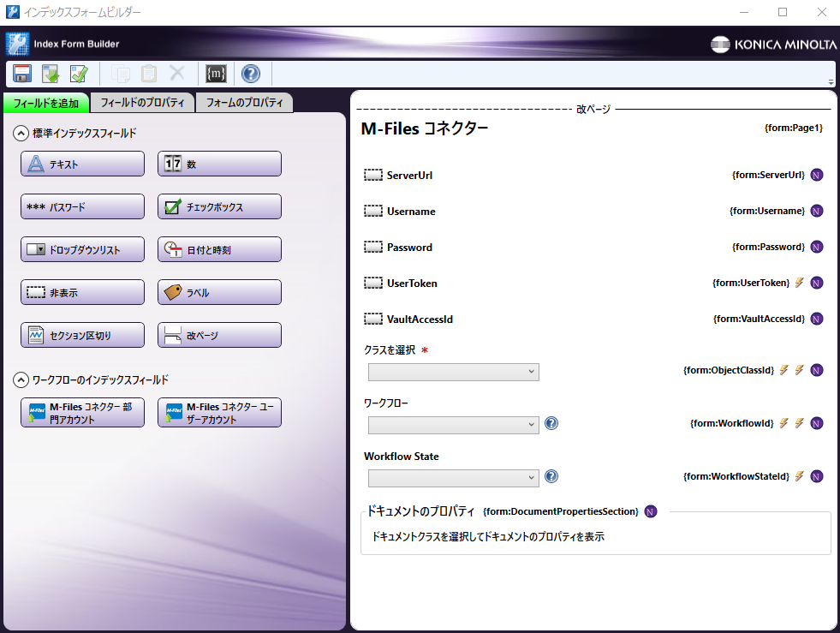Viewport: 840px width, 633px height.
Task: Click the N badge next to UserToken
Action: tap(816, 283)
